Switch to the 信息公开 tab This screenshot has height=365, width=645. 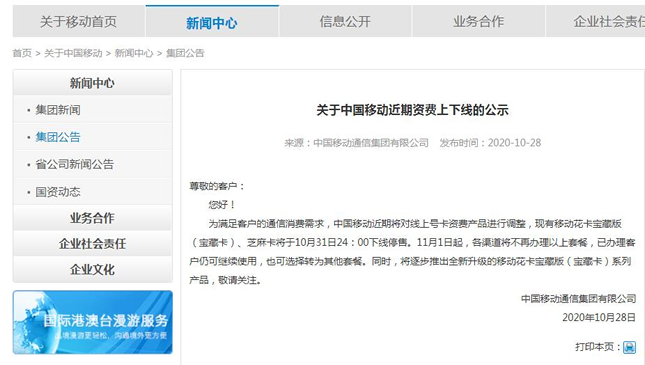pyautogui.click(x=345, y=21)
